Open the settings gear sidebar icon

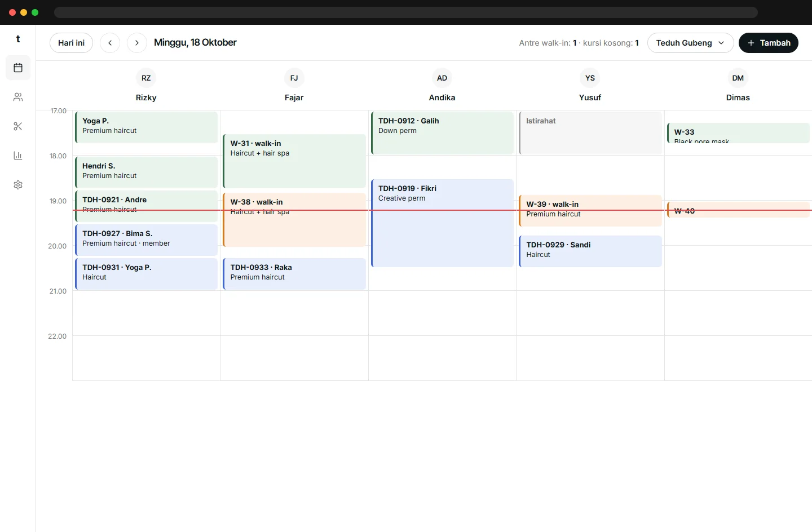[18, 185]
